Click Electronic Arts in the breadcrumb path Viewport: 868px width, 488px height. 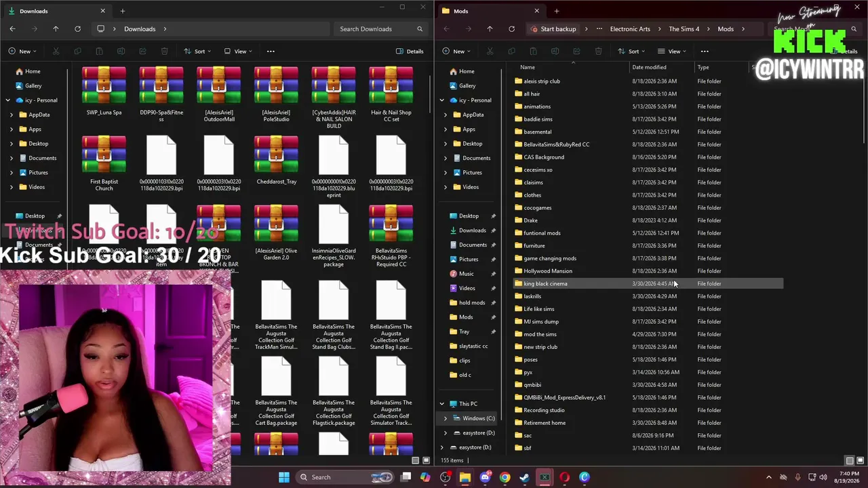tap(630, 29)
